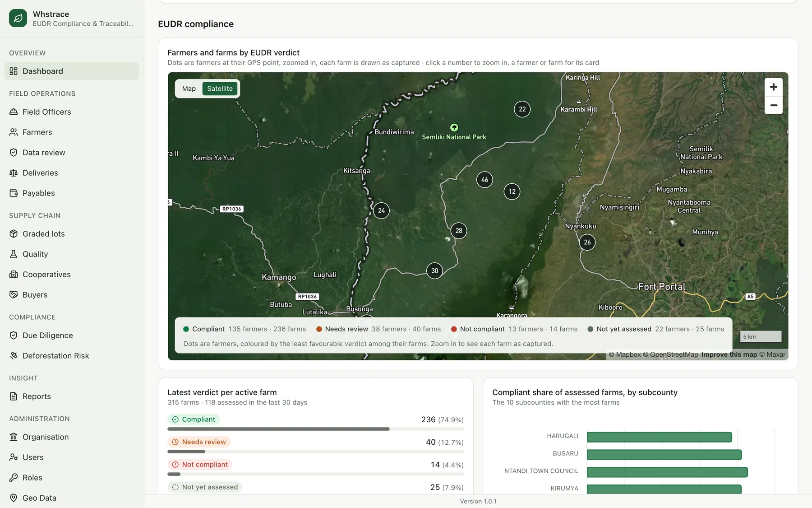Click the Needs review progress bar
Image resolution: width=812 pixels, height=508 pixels.
pyautogui.click(x=316, y=452)
